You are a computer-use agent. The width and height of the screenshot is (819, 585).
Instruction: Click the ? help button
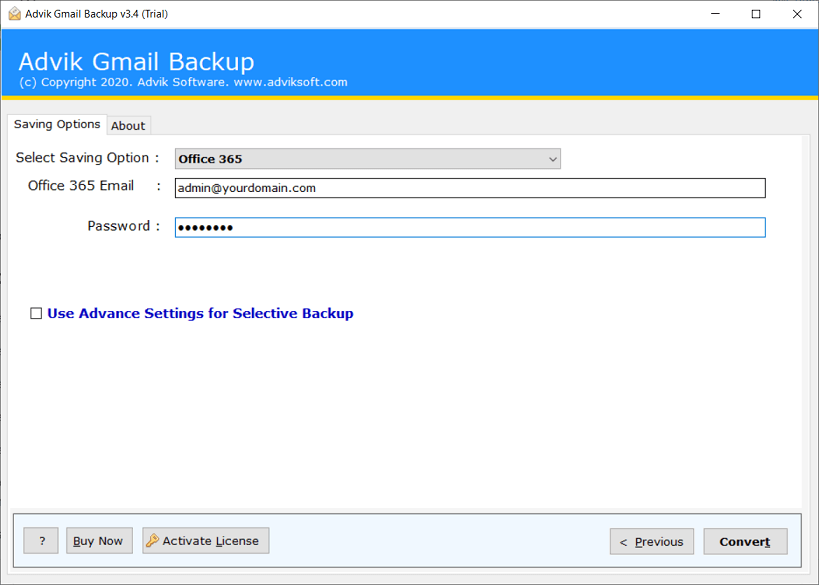click(x=41, y=541)
